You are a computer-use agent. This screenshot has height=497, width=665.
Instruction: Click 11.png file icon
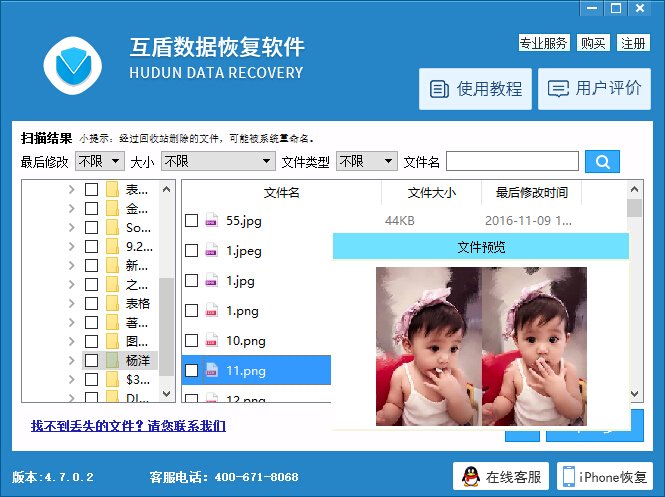212,371
